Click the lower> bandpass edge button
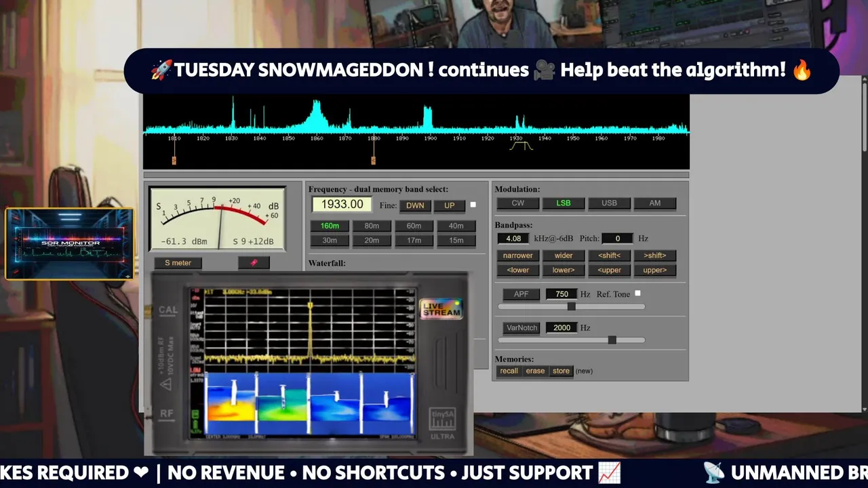Screen dimensions: 868x488 tap(564, 270)
